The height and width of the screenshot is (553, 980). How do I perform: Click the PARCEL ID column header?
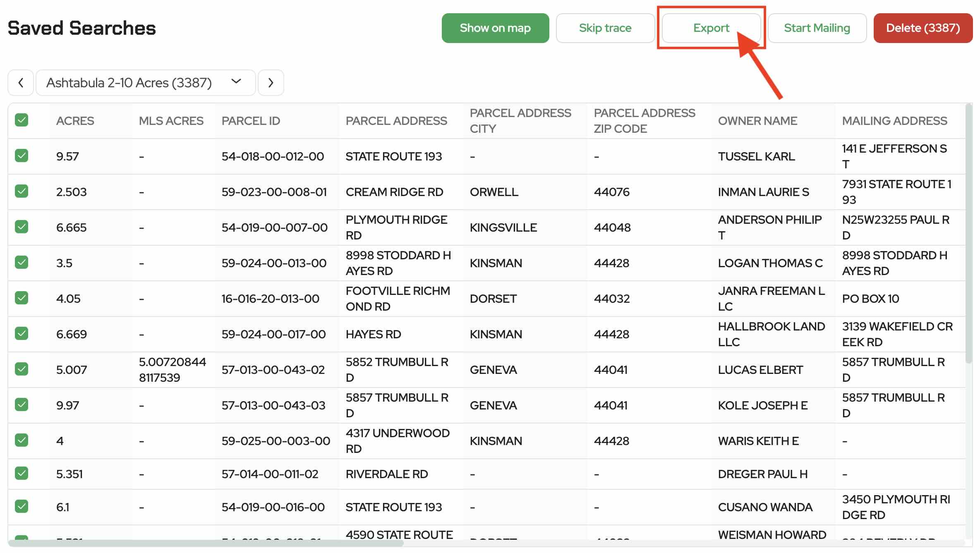[251, 121]
